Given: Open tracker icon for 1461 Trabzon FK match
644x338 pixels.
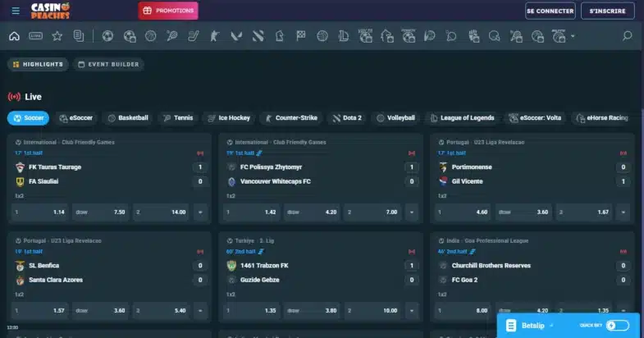Looking at the screenshot, I should click(412, 252).
